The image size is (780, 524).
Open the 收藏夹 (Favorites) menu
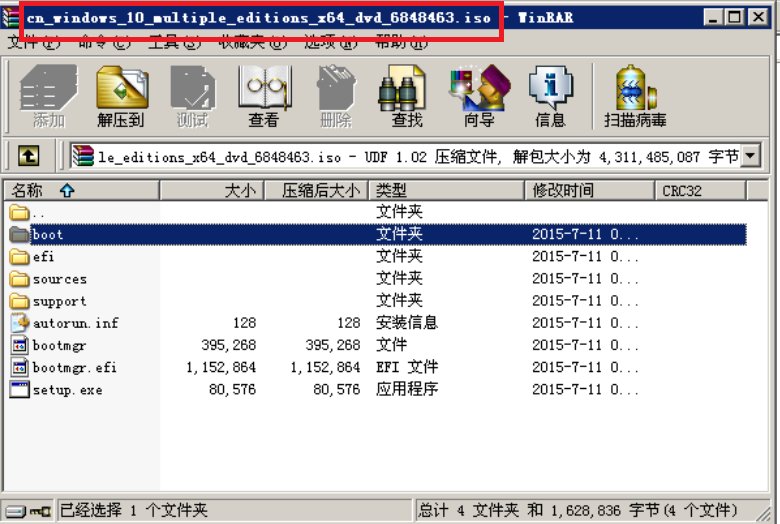click(253, 42)
